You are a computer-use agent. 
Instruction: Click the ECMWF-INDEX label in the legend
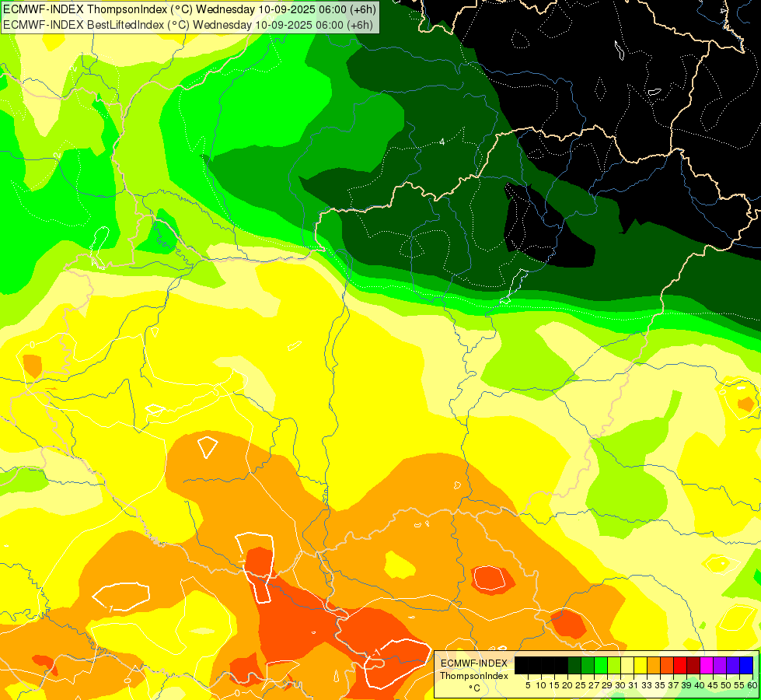coord(474,663)
